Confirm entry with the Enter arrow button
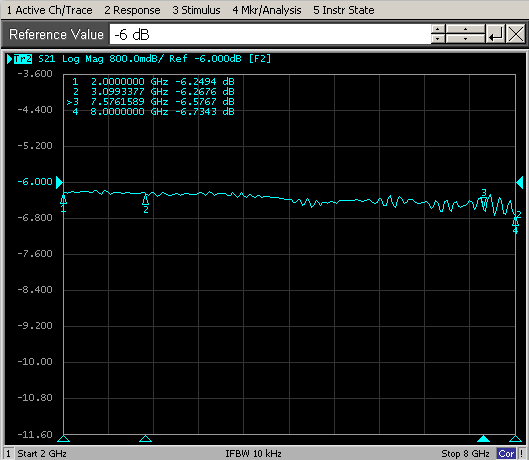Viewport: 529px width, 460px height. [495, 34]
